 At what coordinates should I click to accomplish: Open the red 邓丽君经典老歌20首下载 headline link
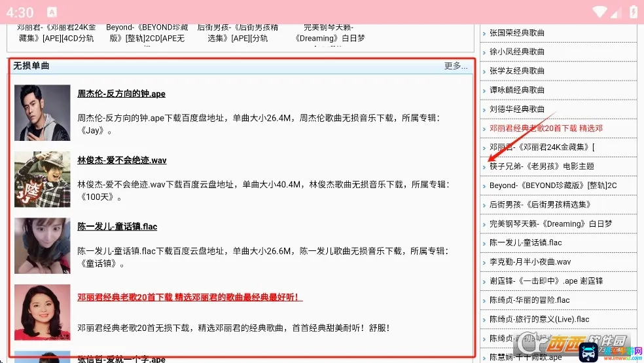pyautogui.click(x=190, y=297)
